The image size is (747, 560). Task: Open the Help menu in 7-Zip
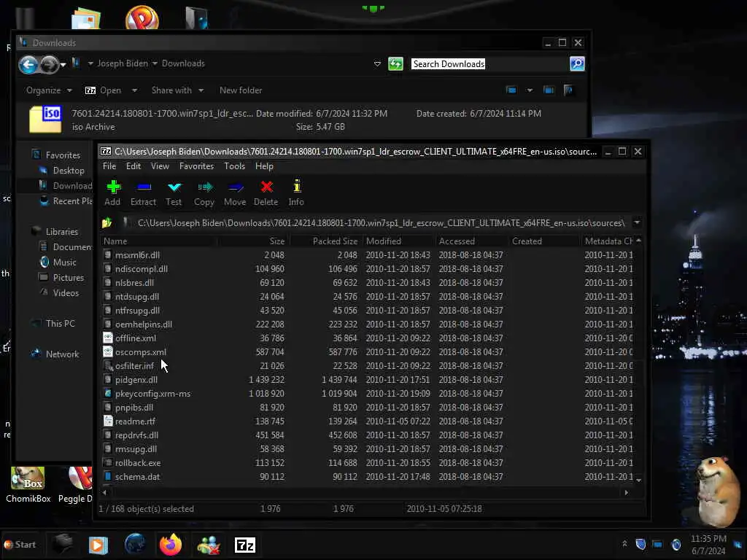(264, 166)
